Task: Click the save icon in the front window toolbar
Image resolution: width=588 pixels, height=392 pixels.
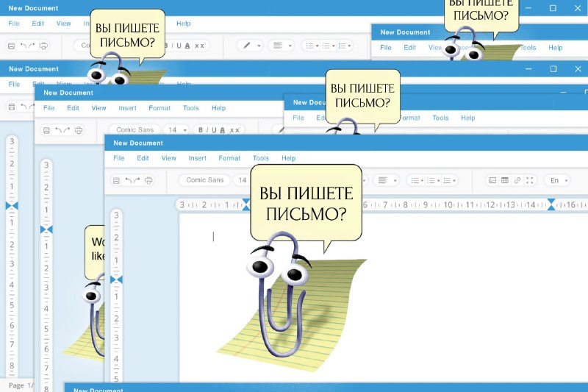Action: (x=117, y=180)
